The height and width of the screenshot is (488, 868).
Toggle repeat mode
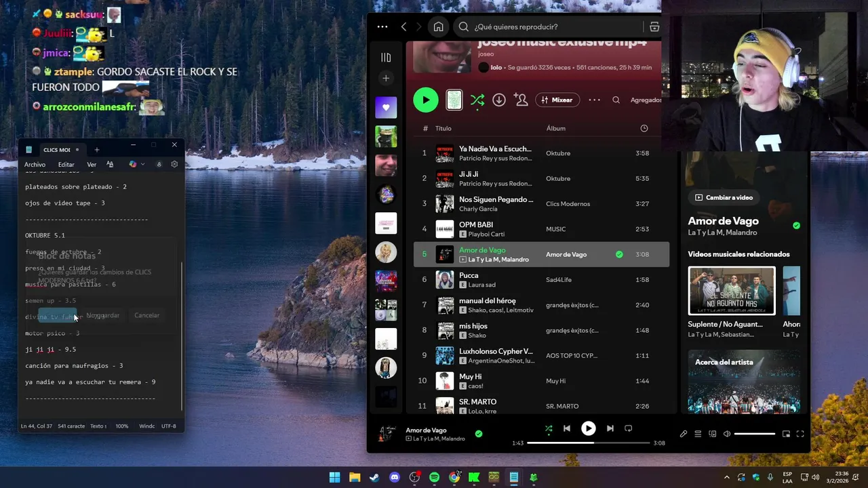(x=628, y=428)
